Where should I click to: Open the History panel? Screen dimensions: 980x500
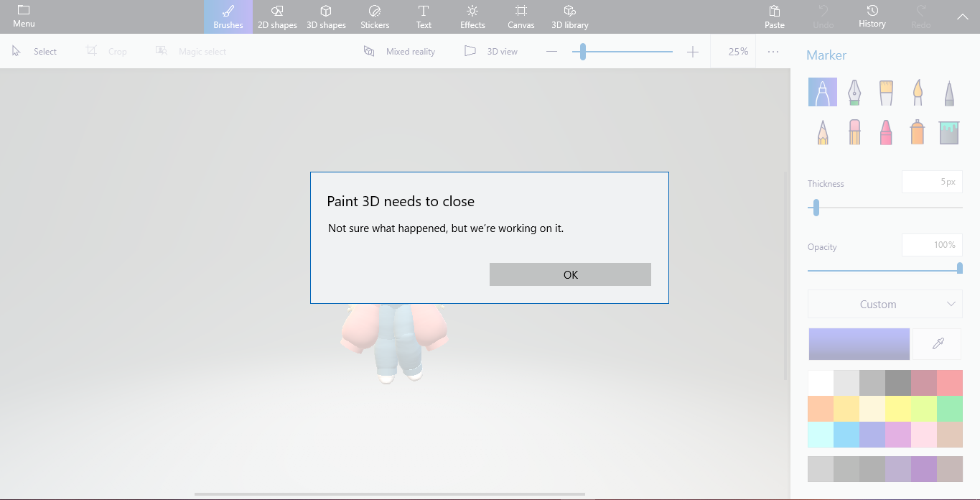(x=872, y=17)
